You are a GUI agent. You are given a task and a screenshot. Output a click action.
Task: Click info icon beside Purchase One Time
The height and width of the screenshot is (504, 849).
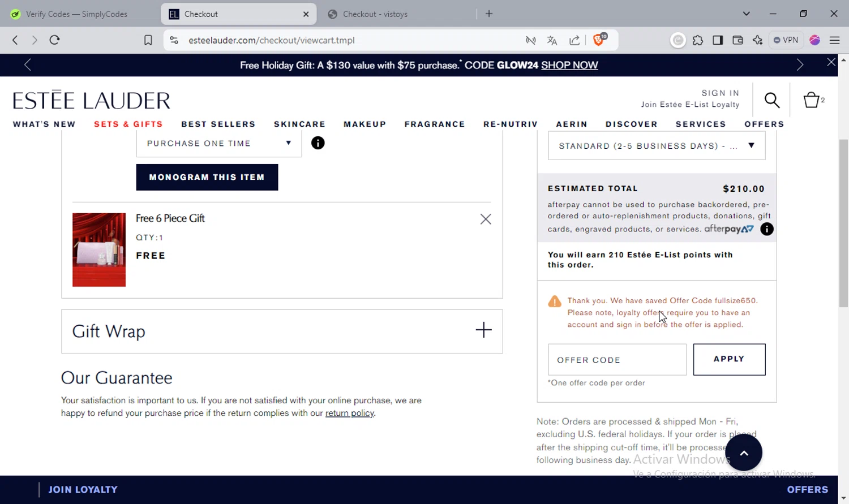[318, 143]
